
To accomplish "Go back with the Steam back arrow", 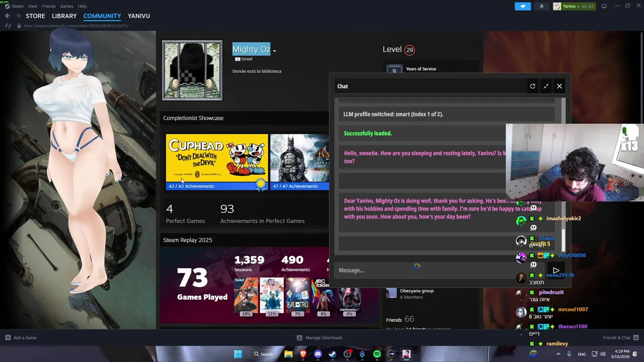I will tap(8, 16).
